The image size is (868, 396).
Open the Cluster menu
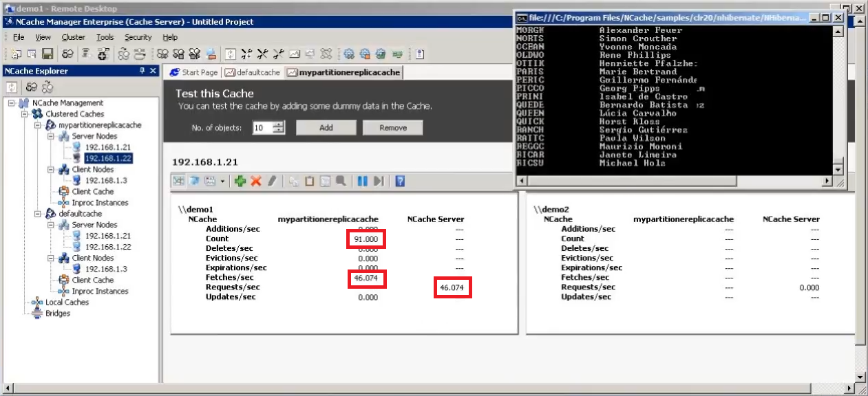73,37
